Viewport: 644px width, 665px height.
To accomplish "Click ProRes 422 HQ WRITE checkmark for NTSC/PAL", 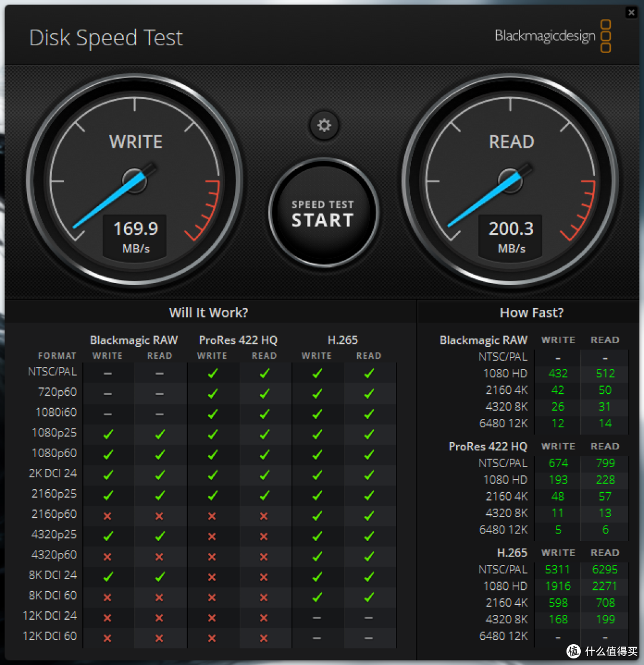I will point(213,373).
